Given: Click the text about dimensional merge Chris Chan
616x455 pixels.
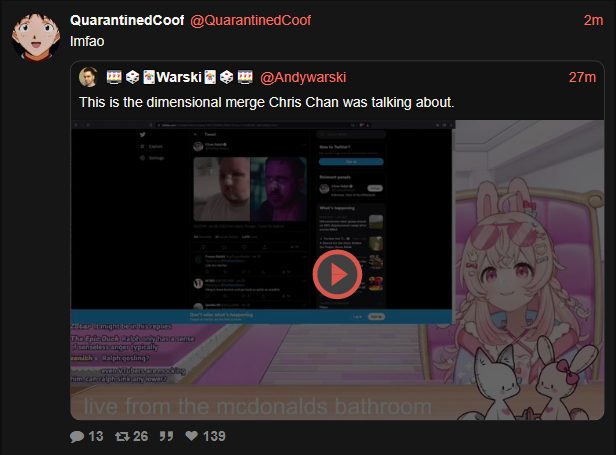Looking at the screenshot, I should tap(267, 102).
